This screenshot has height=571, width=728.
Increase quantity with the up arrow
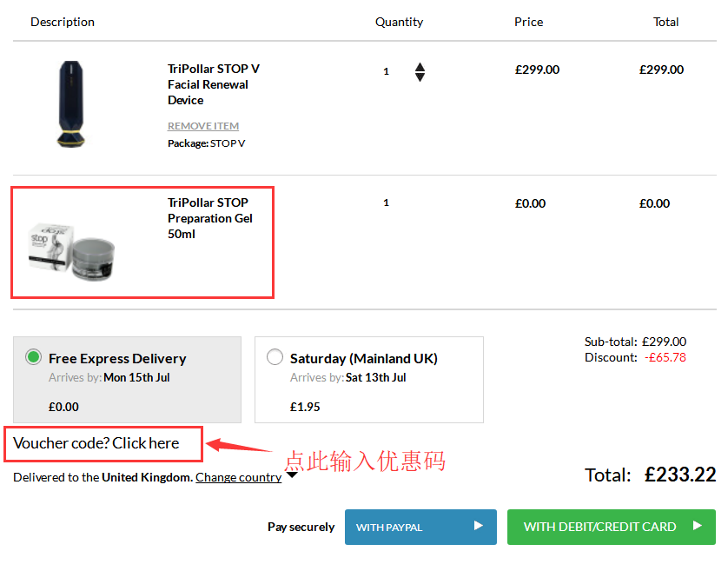coord(420,67)
